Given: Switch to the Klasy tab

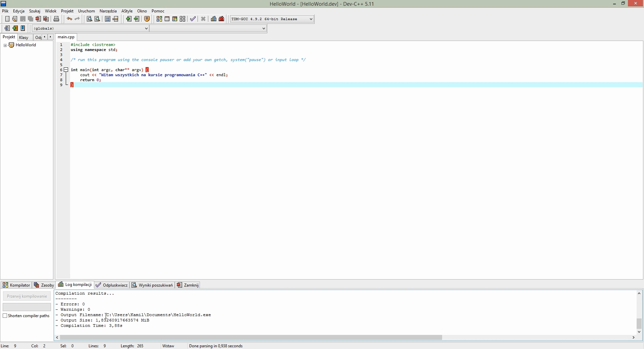Looking at the screenshot, I should click(24, 38).
